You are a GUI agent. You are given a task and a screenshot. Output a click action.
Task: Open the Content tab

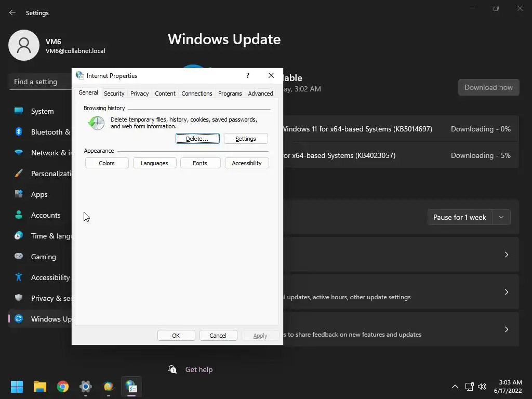(x=165, y=94)
